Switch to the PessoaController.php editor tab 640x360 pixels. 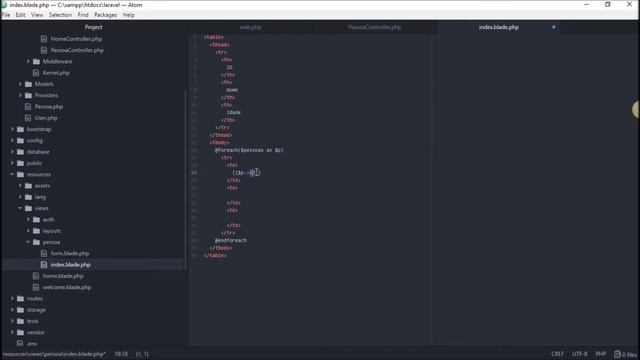[x=375, y=27]
